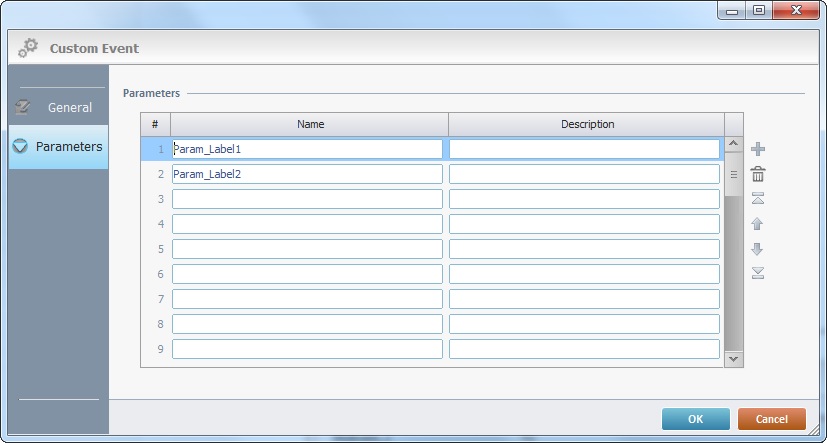This screenshot has height=443, width=827.
Task: Click the scrollbar thumb in parameters table
Action: (x=733, y=174)
